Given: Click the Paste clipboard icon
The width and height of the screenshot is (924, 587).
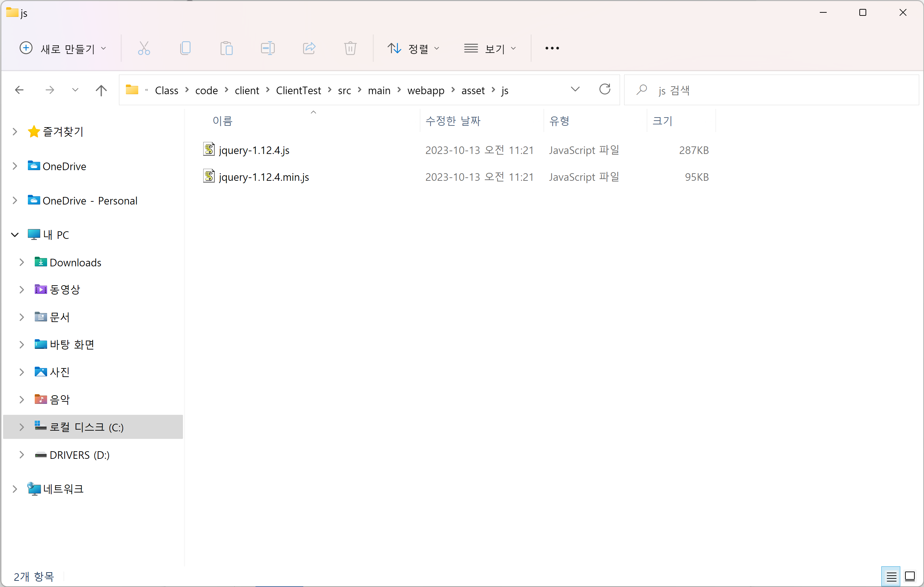Looking at the screenshot, I should (226, 48).
